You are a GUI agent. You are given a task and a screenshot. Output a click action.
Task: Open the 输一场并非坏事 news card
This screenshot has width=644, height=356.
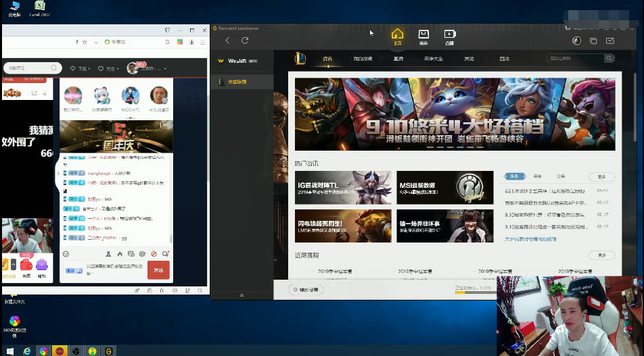[445, 226]
